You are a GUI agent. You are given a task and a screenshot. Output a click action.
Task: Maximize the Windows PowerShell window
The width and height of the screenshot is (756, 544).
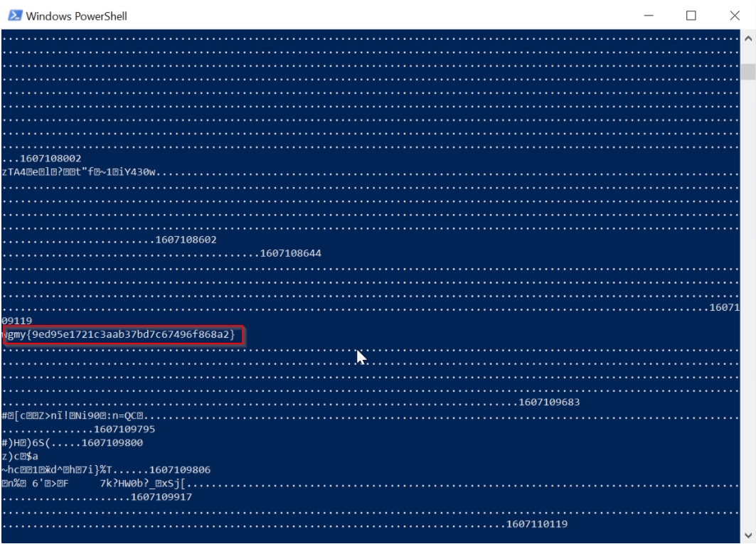click(691, 15)
